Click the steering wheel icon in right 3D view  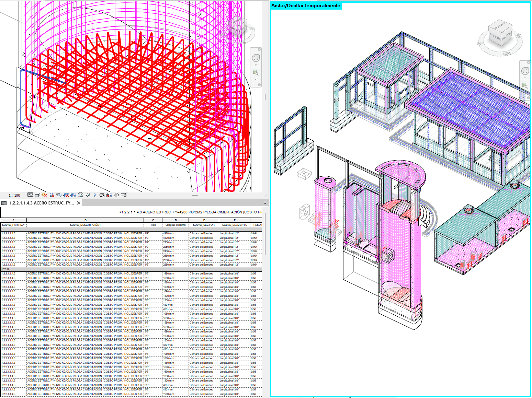[x=525, y=71]
